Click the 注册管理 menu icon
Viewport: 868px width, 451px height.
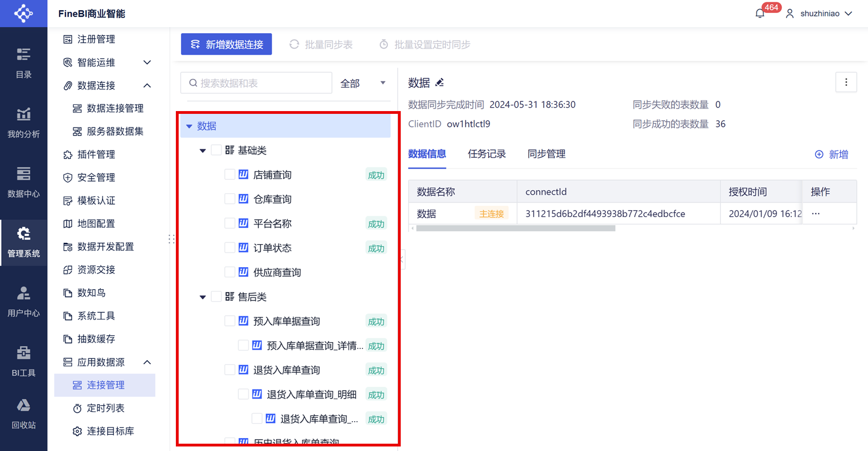68,39
